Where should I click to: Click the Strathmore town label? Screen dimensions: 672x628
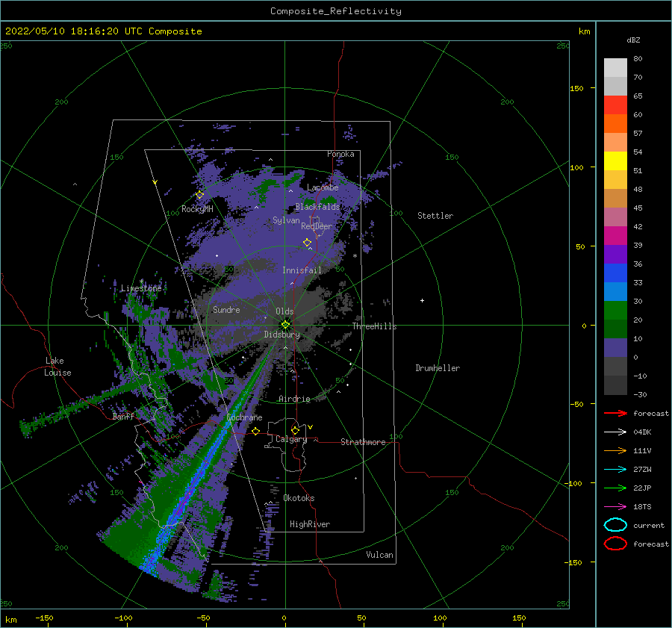click(x=363, y=442)
